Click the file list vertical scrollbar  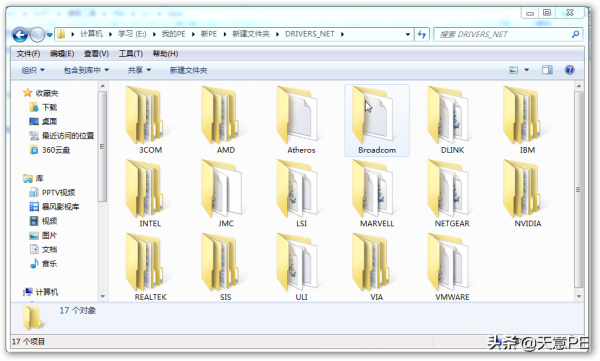pyautogui.click(x=578, y=190)
